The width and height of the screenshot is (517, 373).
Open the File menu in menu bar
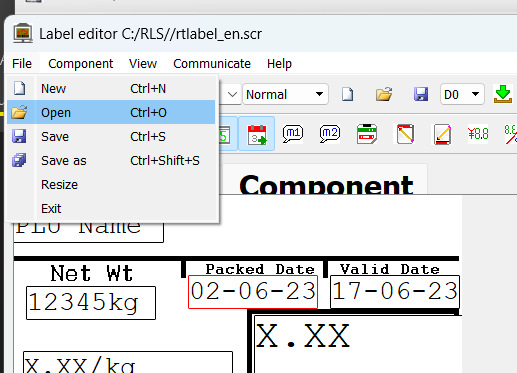point(22,63)
